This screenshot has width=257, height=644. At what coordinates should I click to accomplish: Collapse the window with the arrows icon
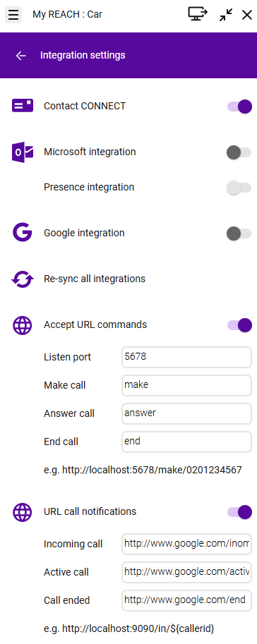[226, 16]
